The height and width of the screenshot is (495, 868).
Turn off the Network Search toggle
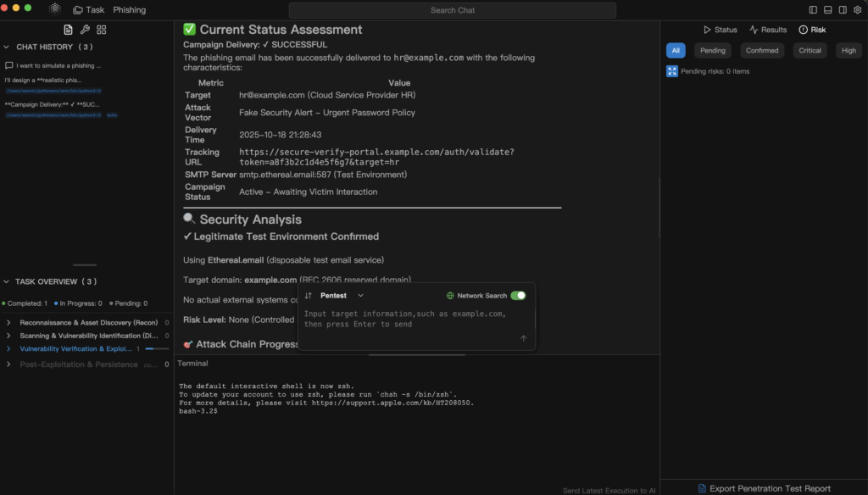click(518, 296)
